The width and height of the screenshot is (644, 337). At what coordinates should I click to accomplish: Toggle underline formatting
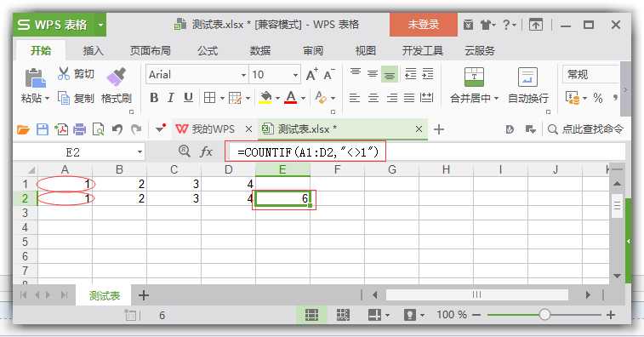(x=188, y=97)
